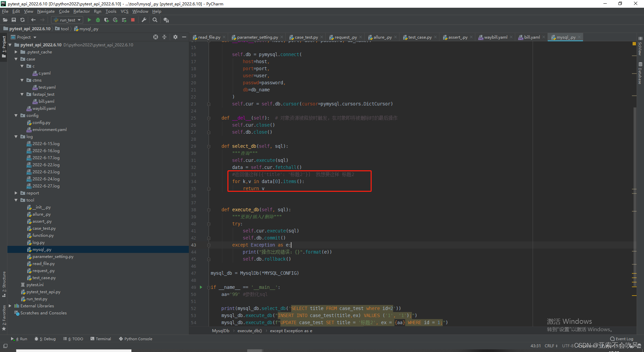Click the Synchronize/reload icon
The image size is (644, 352).
(x=22, y=20)
